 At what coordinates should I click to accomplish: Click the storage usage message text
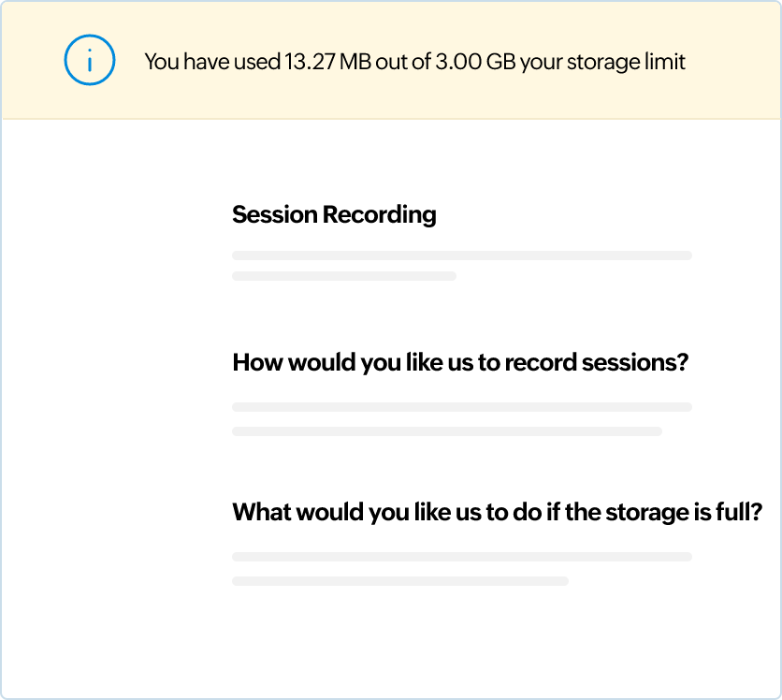coord(414,62)
